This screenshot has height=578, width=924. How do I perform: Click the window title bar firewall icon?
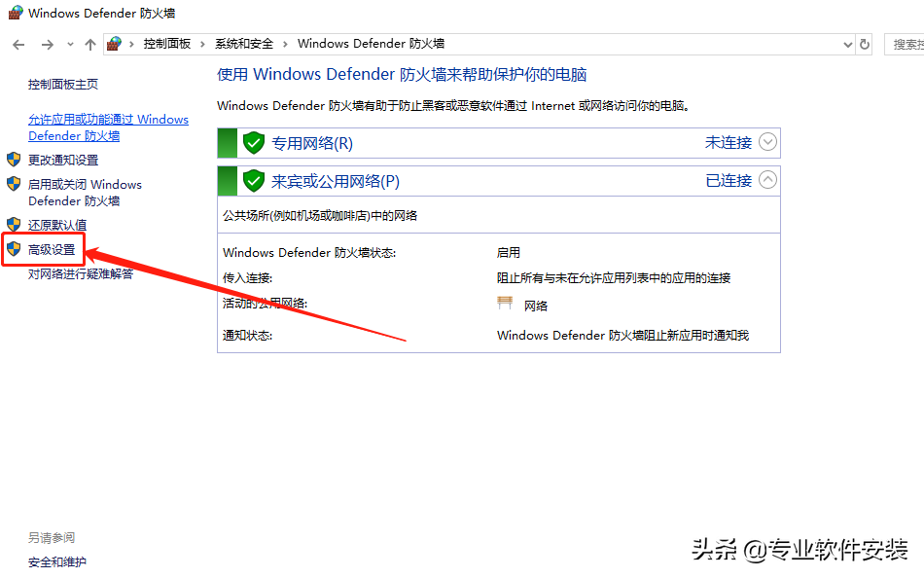16,13
